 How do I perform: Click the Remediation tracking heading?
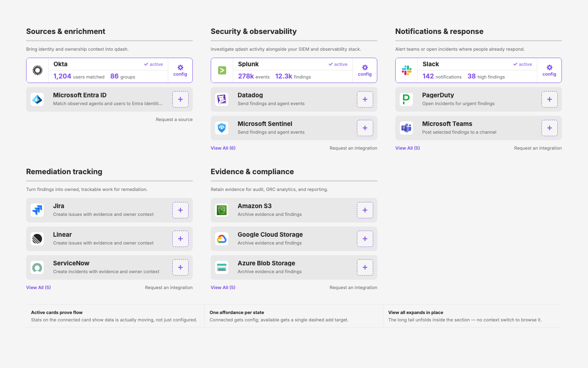pos(64,172)
